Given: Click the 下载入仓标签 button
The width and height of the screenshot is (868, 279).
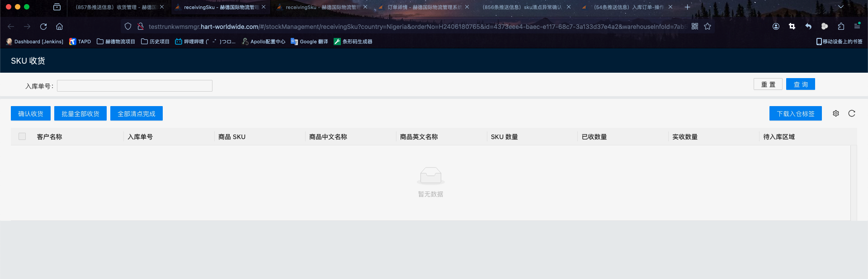Looking at the screenshot, I should [795, 114].
